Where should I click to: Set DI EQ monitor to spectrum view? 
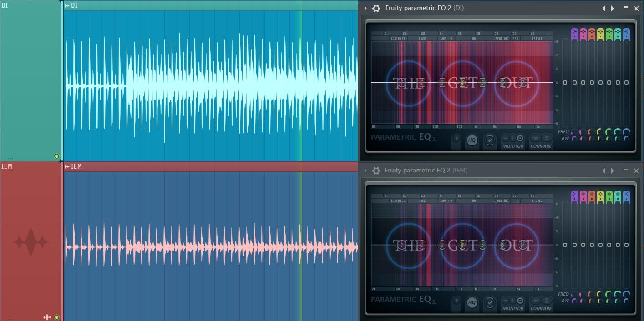[x=520, y=138]
